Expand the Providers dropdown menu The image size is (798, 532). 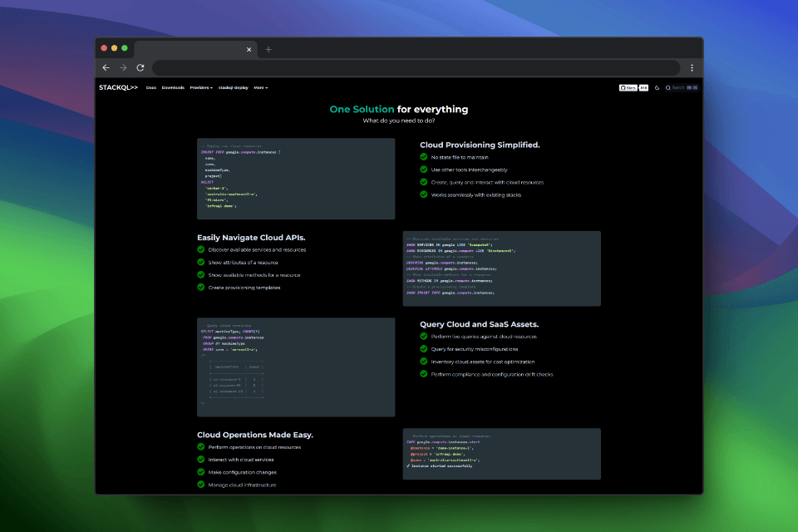coord(201,87)
